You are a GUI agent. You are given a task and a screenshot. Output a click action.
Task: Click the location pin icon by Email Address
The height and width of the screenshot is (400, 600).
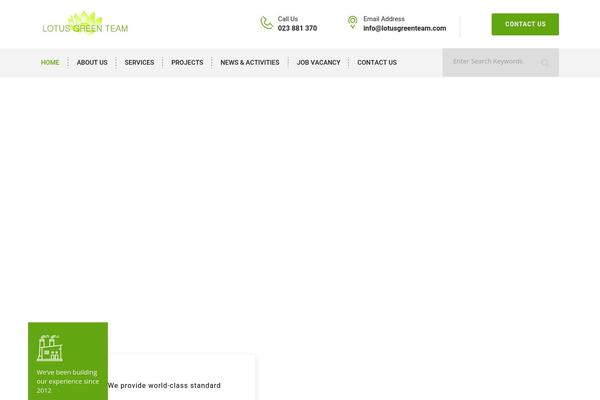point(352,22)
